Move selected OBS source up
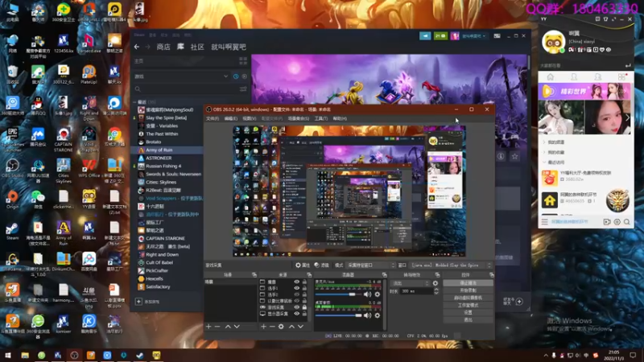Viewport: 644px width, 362px height. [291, 327]
